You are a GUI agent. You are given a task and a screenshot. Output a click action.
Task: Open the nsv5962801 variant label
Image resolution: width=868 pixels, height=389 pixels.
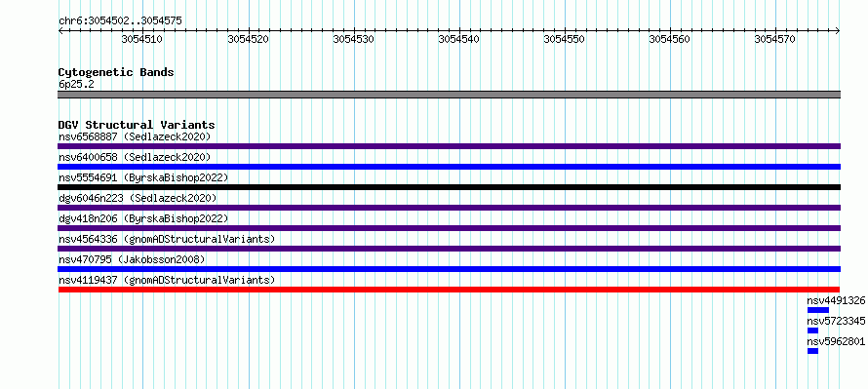pyautogui.click(x=836, y=341)
